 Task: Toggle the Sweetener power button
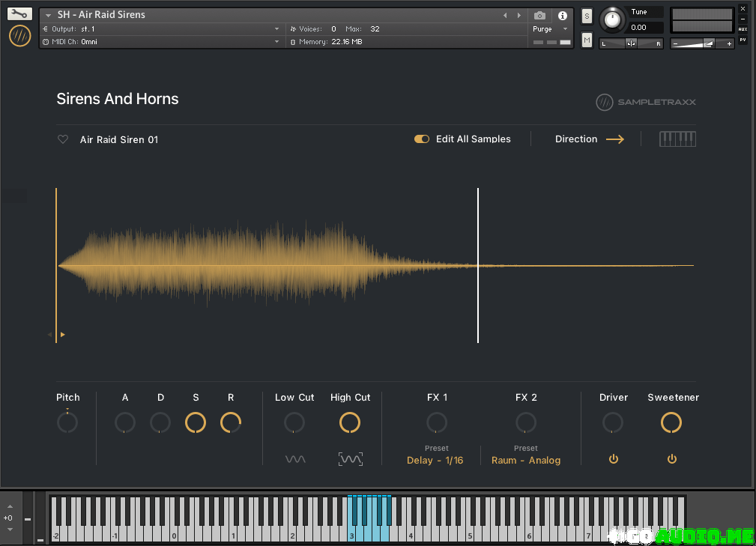click(672, 459)
